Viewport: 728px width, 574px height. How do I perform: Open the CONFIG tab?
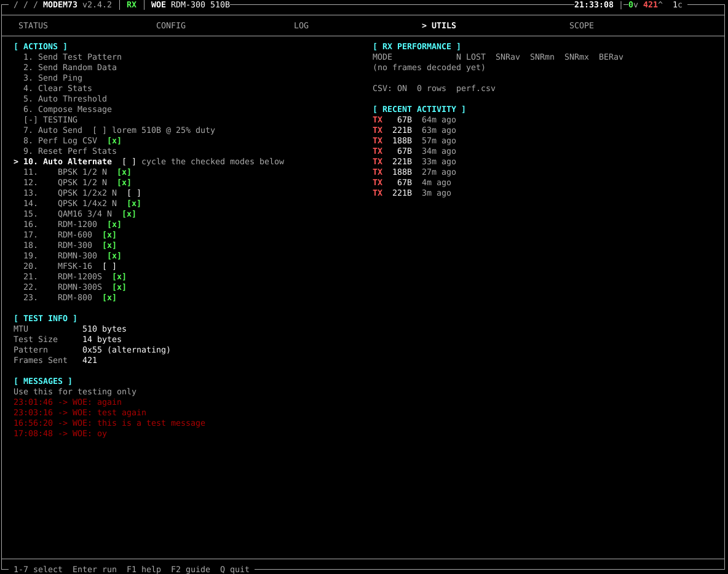(x=171, y=26)
